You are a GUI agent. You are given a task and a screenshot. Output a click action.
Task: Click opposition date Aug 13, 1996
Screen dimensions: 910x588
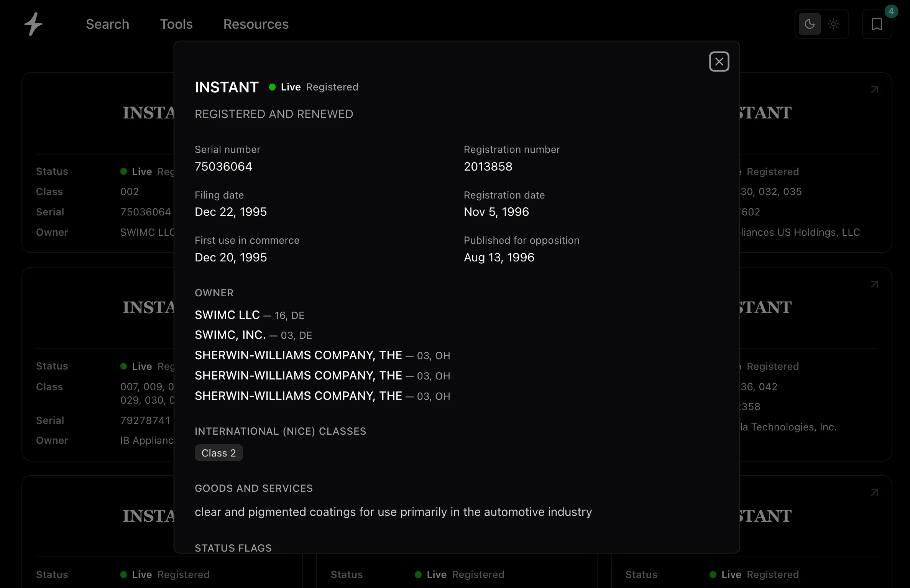click(x=499, y=257)
